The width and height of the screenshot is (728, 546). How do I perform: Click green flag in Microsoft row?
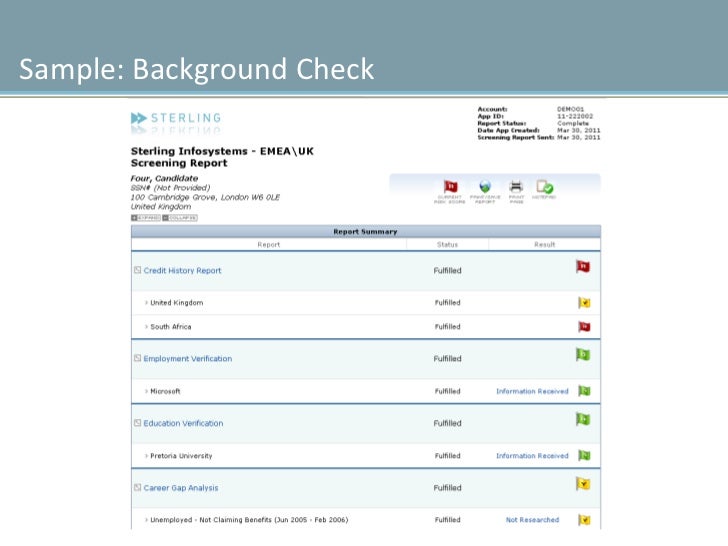point(584,391)
